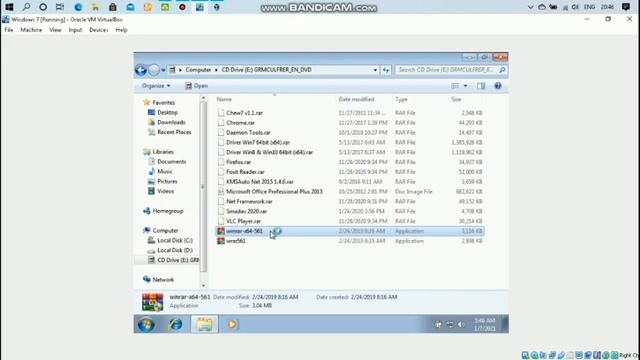Image resolution: width=640 pixels, height=360 pixels.
Task: Select Desktop under Favorites
Action: click(167, 112)
